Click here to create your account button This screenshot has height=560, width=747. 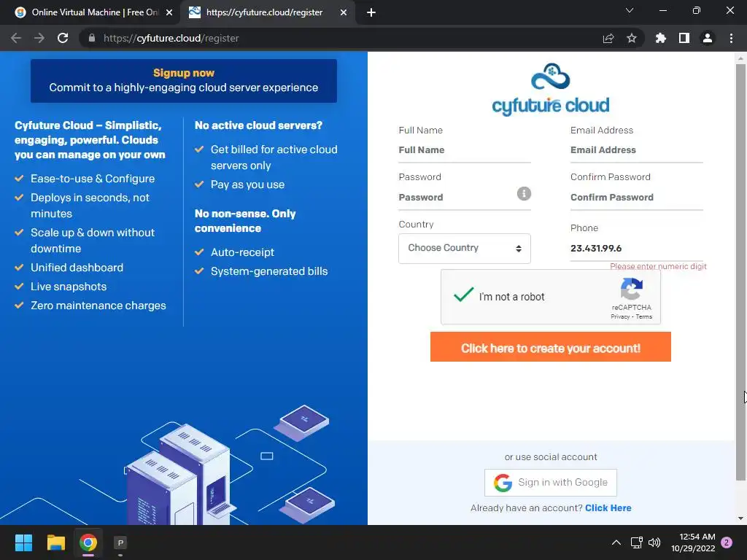tap(551, 346)
